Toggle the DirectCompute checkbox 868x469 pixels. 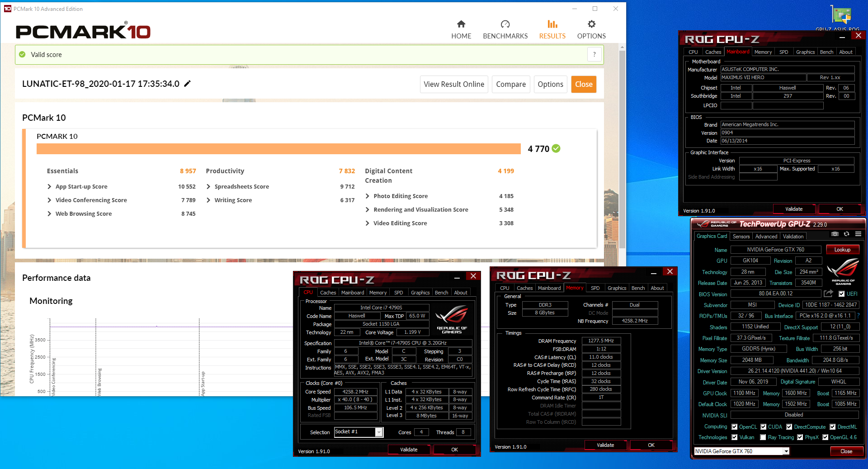(789, 426)
